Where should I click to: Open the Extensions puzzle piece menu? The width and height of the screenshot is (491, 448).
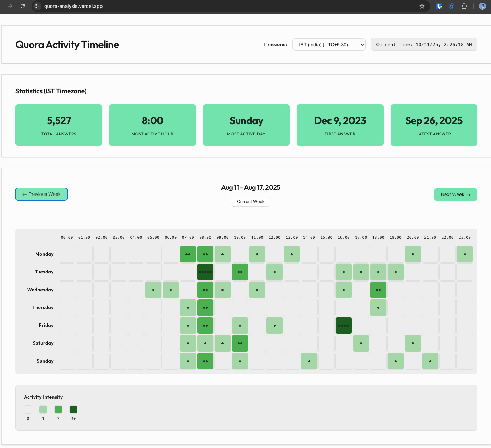tap(464, 6)
